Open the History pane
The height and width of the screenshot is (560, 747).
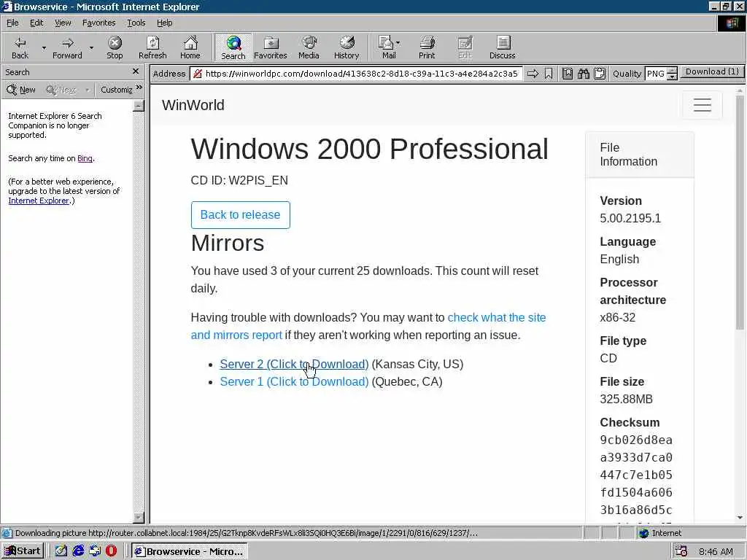pos(347,47)
